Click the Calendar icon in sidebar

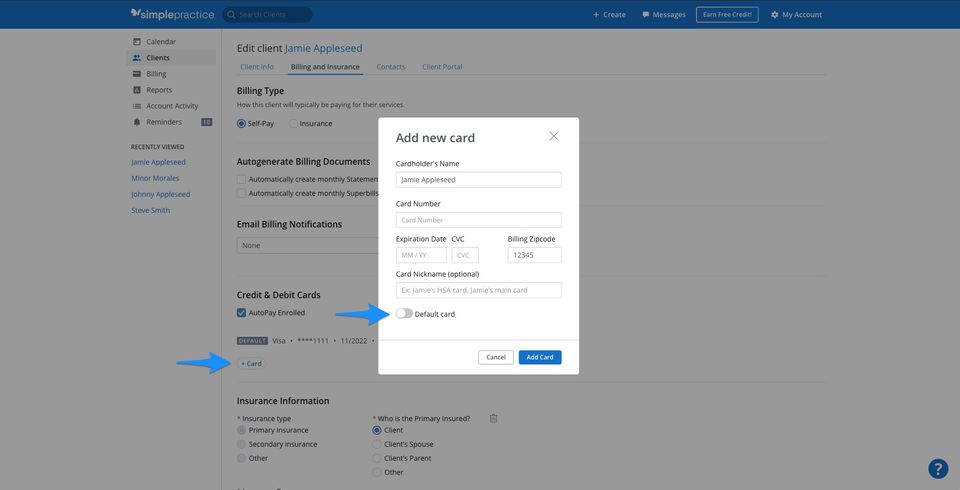(137, 42)
